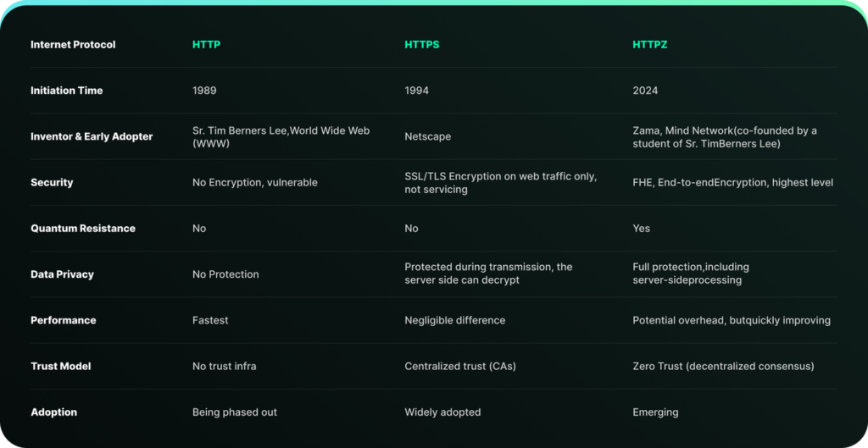
Task: Select the Widely adopted cell
Action: point(442,412)
